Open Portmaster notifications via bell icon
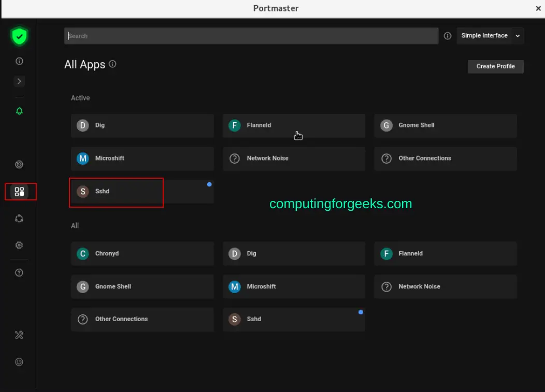545x392 pixels. pos(19,110)
